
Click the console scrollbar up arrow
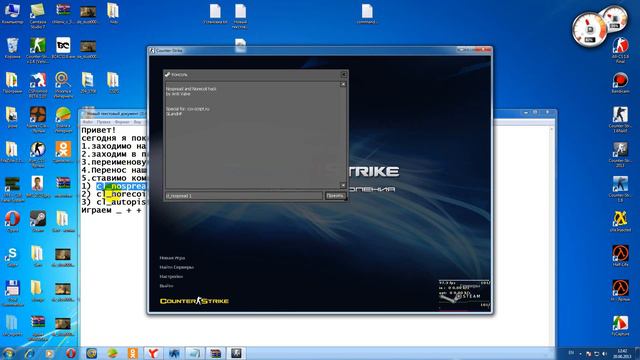(x=343, y=84)
